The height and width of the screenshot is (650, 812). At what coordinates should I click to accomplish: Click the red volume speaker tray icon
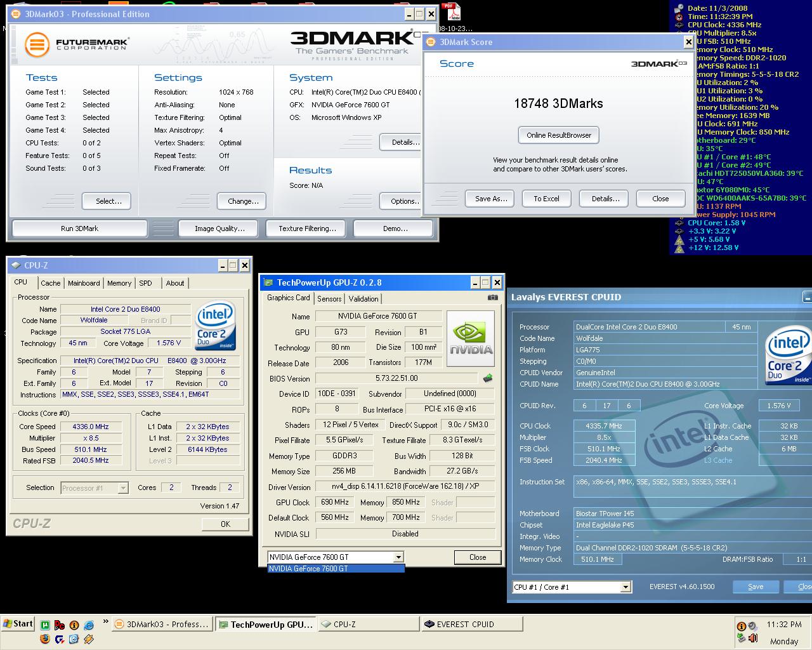coord(752,638)
